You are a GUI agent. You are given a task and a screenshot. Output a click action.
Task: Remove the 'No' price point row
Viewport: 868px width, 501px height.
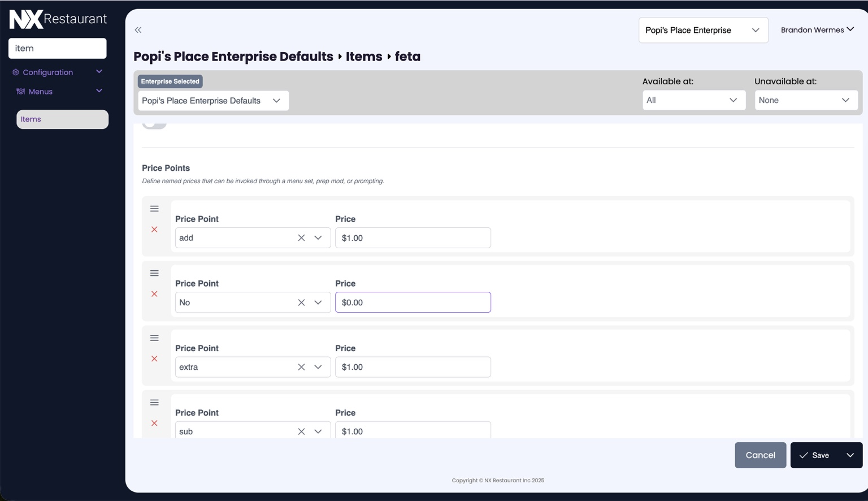point(154,294)
